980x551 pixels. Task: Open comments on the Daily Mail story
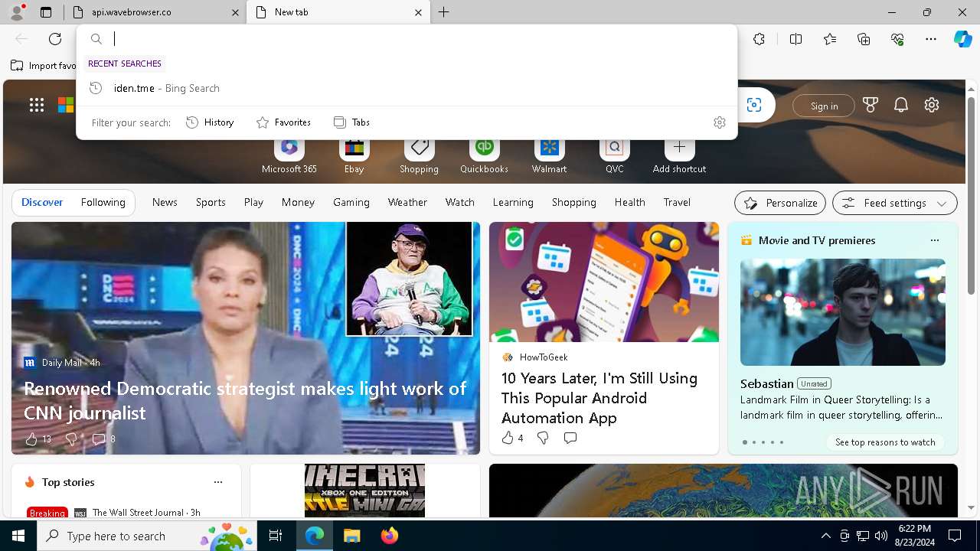tap(103, 439)
